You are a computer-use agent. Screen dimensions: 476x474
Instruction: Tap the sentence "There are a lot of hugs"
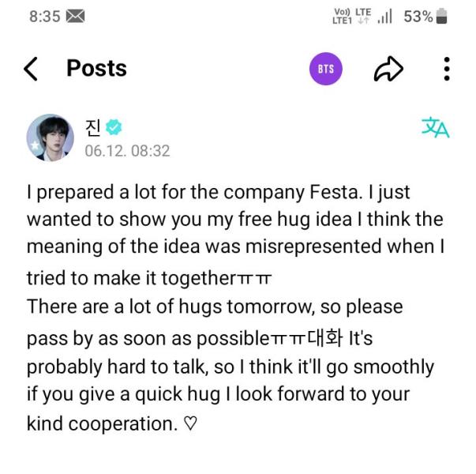click(215, 307)
